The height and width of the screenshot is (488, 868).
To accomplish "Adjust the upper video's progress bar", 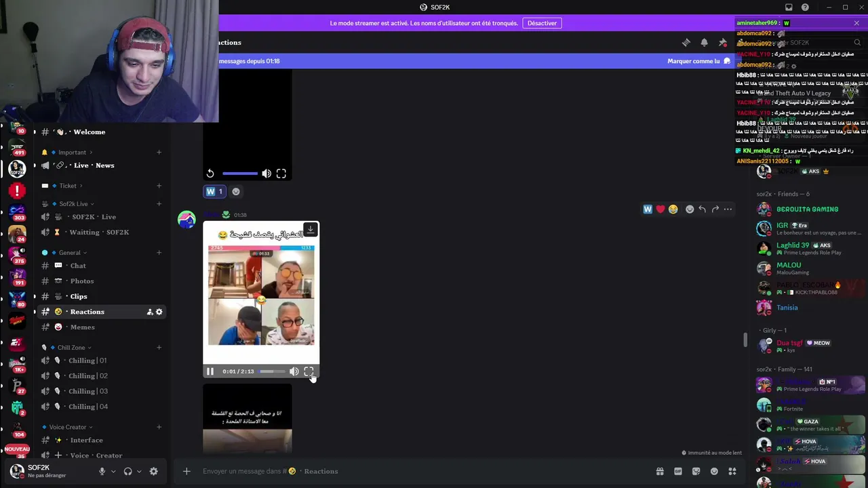I will coord(240,174).
